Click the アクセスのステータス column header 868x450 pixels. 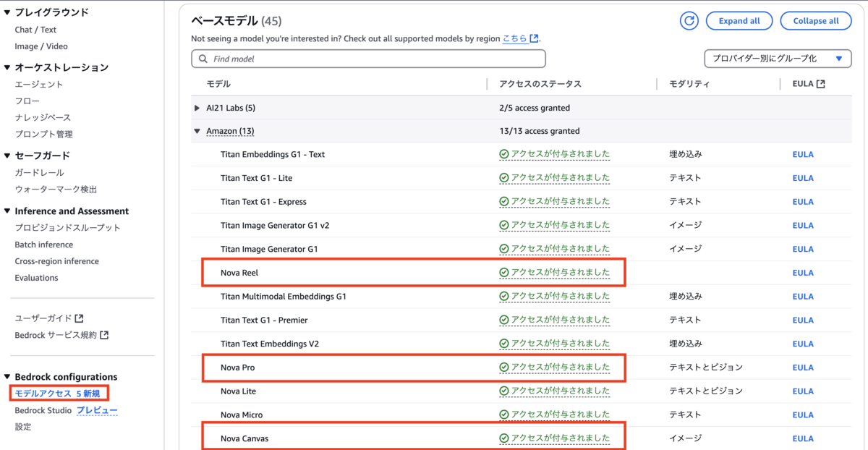coord(540,84)
